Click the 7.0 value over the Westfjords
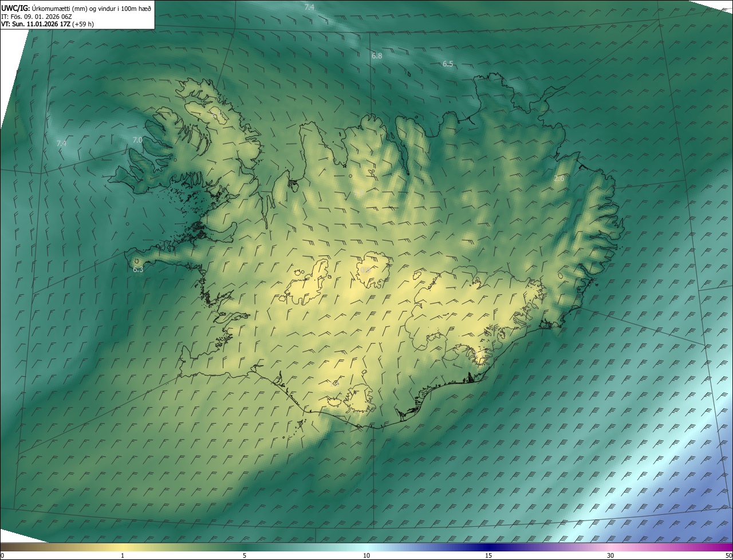733x560 pixels. point(137,140)
